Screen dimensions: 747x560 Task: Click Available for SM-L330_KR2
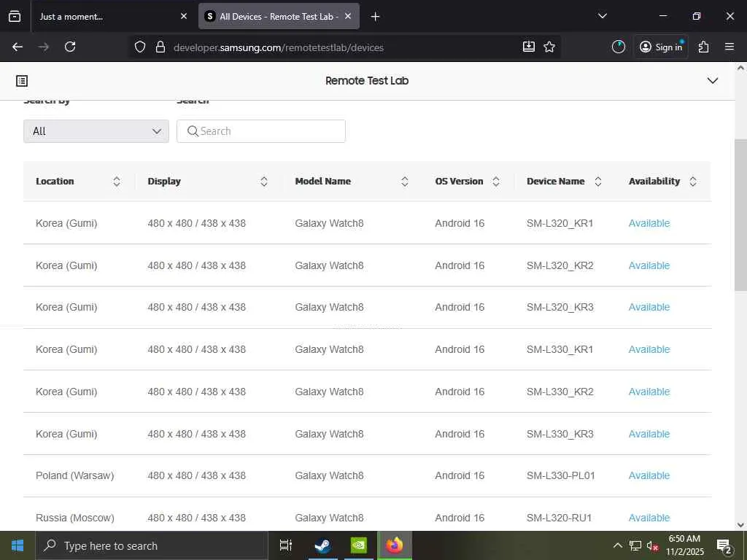[649, 392]
